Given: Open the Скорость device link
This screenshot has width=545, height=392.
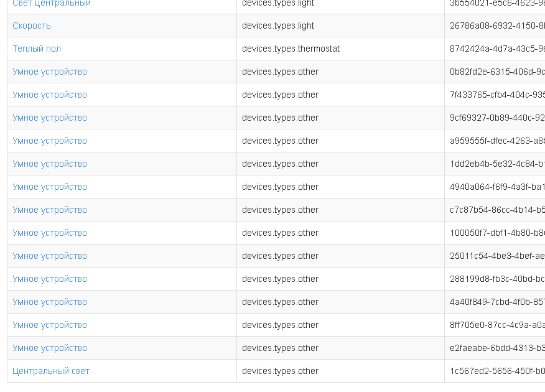Looking at the screenshot, I should [x=32, y=26].
